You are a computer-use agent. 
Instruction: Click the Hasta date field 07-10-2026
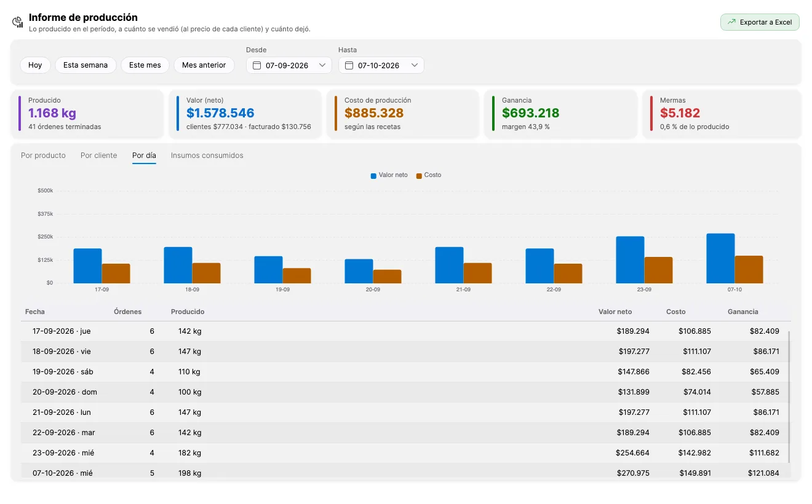pyautogui.click(x=381, y=65)
